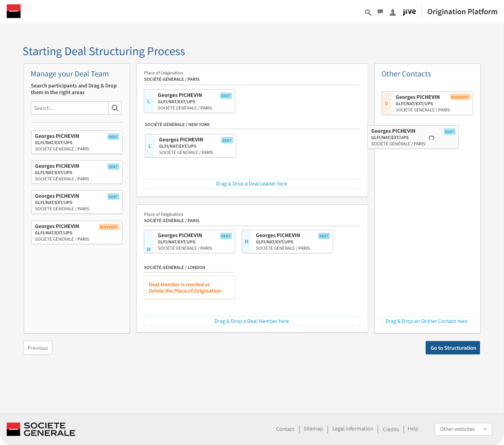
Task: Toggle the NON KERT badge in Other Contacts
Action: [x=460, y=97]
